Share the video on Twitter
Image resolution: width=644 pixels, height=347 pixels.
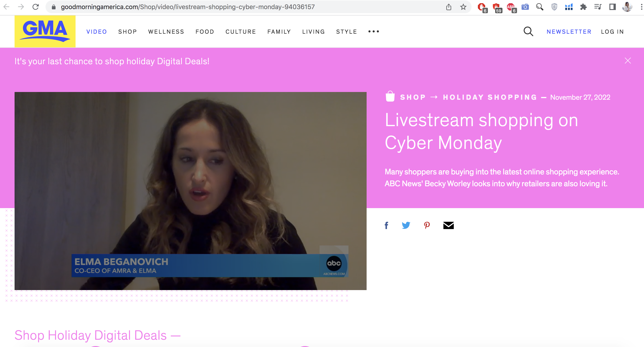point(406,225)
